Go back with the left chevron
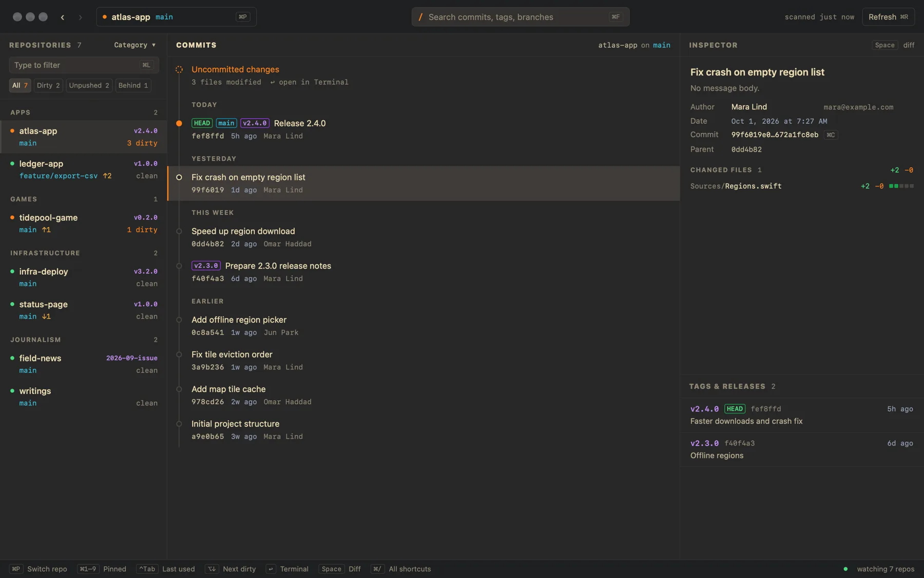 tap(63, 17)
